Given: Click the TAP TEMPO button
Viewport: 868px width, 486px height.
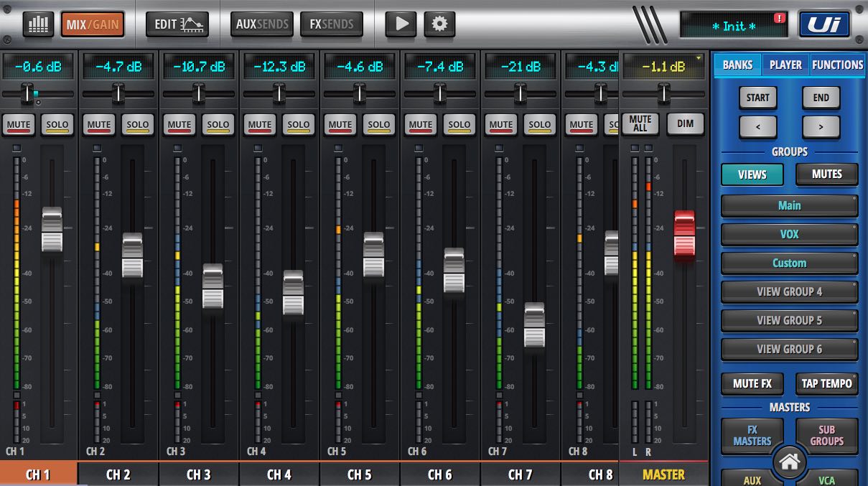Looking at the screenshot, I should pyautogui.click(x=827, y=383).
